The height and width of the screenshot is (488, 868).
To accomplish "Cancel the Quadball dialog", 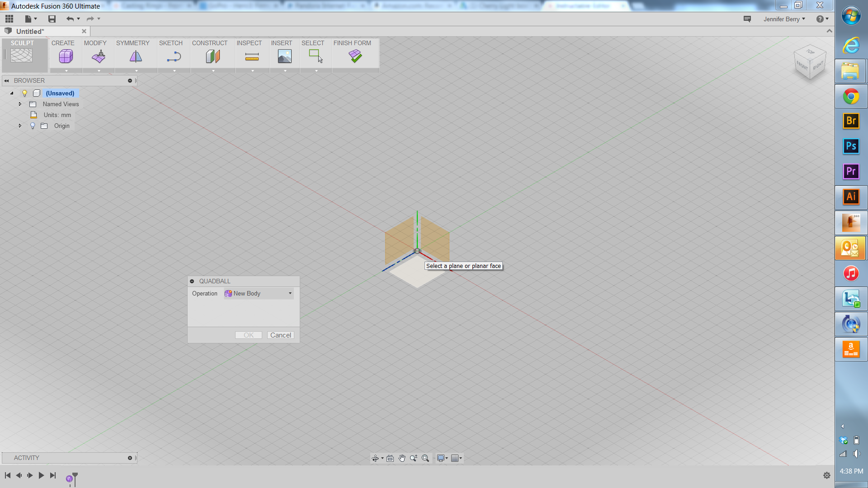I will 280,335.
